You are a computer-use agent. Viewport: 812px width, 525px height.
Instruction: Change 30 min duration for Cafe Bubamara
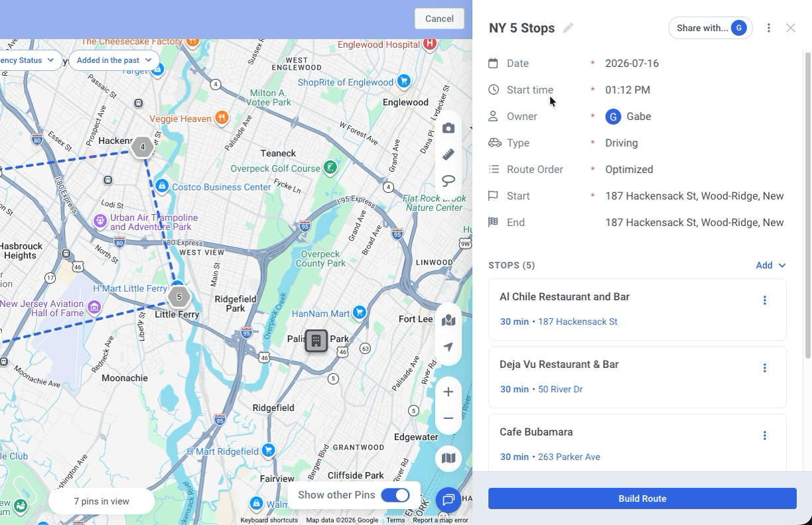coord(514,457)
